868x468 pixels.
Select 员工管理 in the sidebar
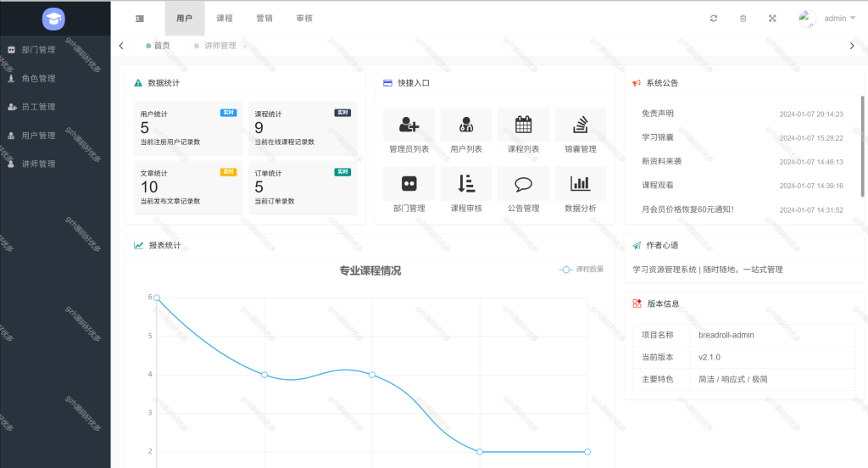click(55, 107)
